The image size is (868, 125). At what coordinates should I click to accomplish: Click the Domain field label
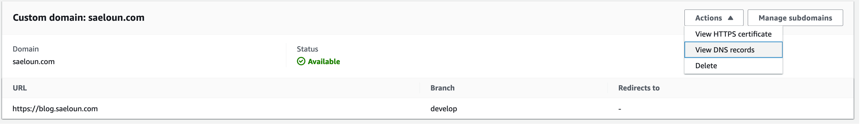[x=26, y=49]
